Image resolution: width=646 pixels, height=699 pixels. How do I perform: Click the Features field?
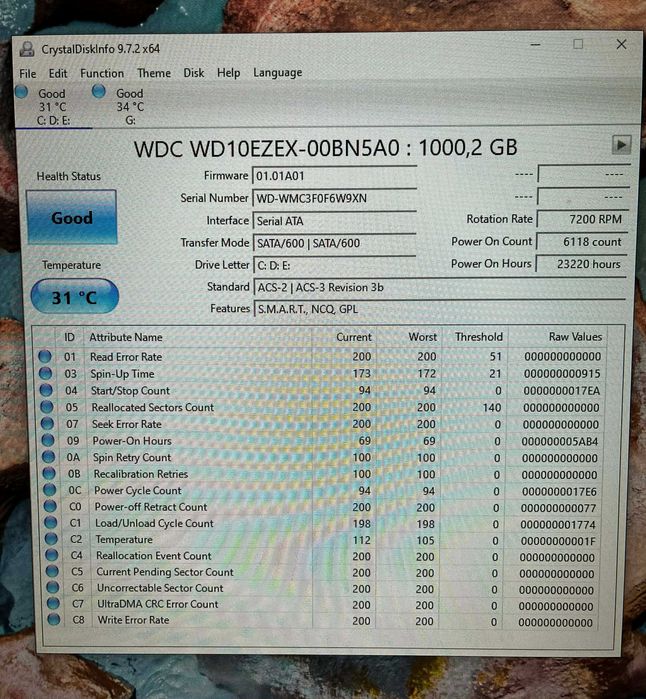440,308
